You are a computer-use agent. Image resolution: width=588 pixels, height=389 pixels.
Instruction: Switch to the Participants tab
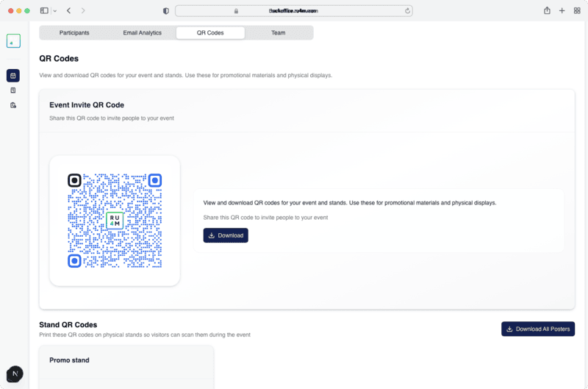(x=74, y=33)
